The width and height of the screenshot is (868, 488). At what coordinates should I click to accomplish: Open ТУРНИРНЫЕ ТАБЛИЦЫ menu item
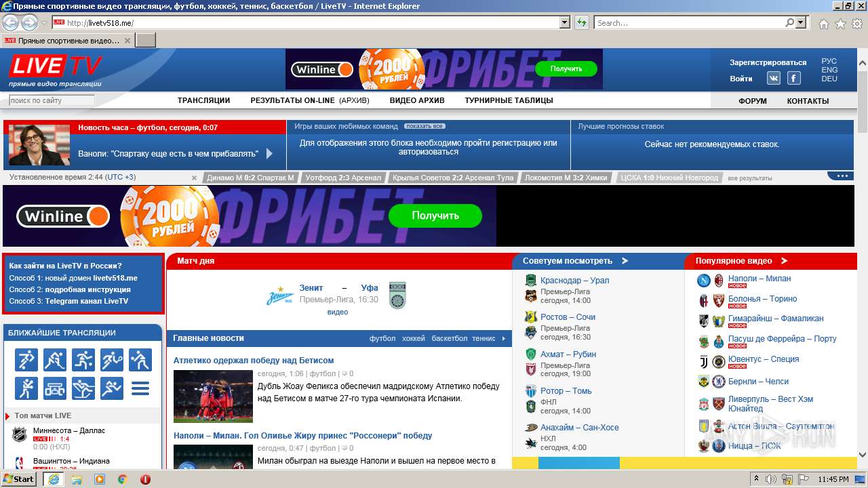coord(509,100)
